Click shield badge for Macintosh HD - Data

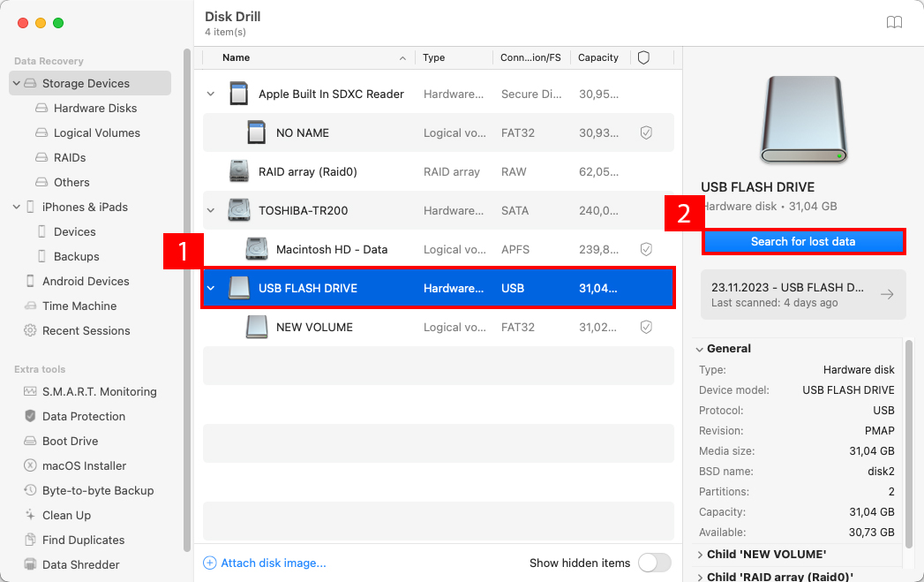646,249
